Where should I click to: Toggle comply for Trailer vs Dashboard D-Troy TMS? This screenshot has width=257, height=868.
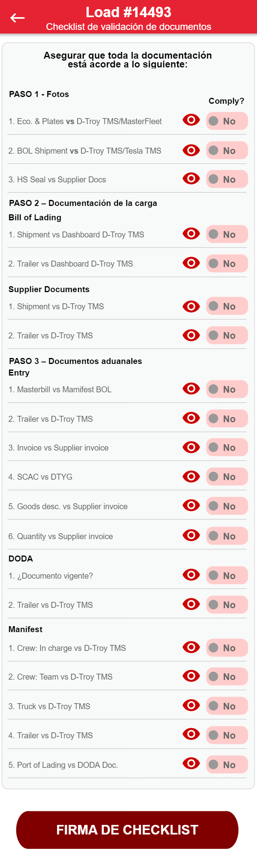coord(227,263)
